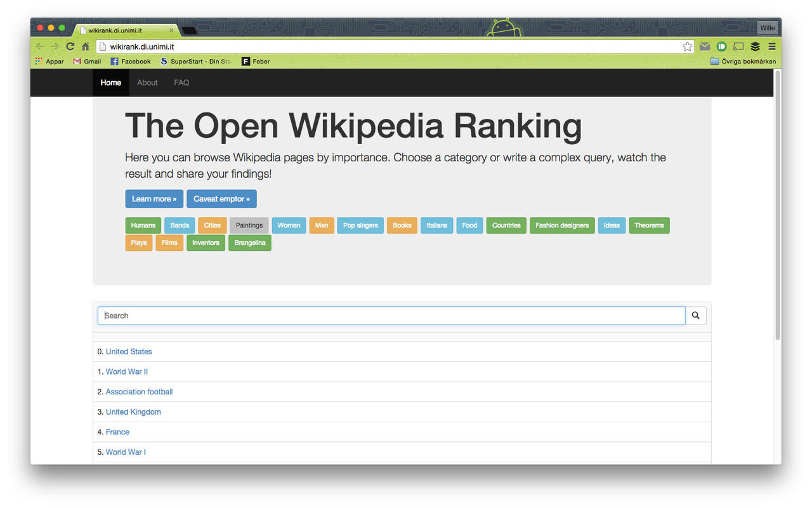Bookmark page with the star icon

687,46
